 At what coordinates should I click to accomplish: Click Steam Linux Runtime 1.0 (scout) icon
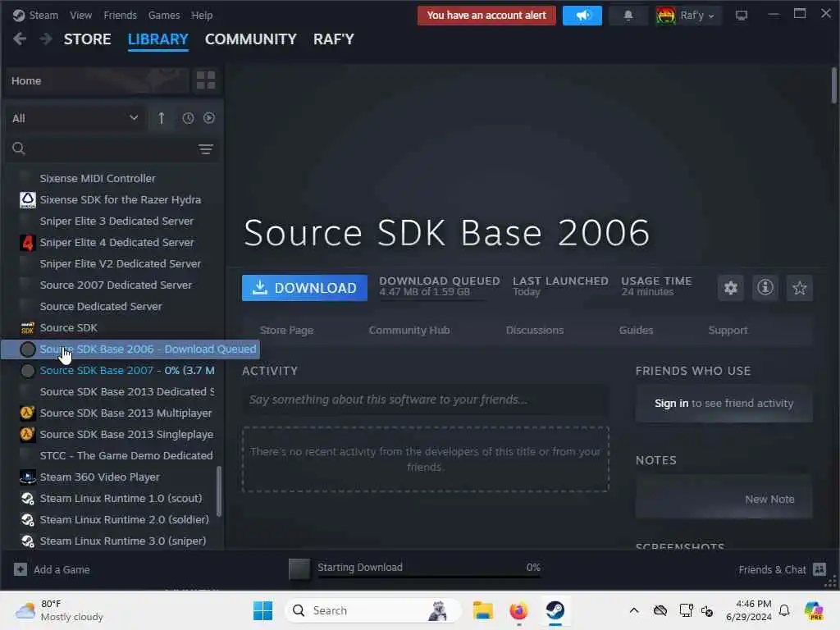click(27, 498)
